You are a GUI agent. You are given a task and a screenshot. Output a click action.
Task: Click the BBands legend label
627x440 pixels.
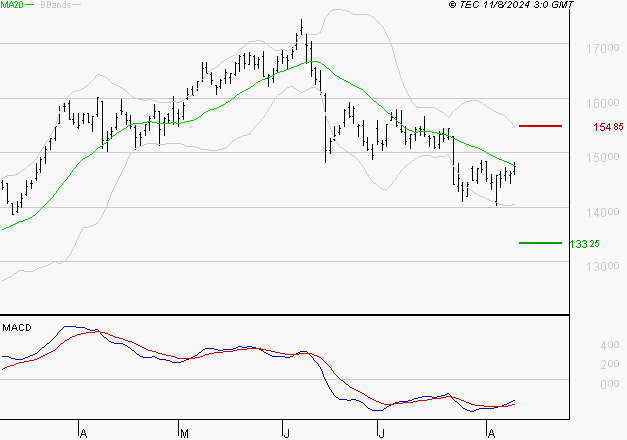tap(56, 5)
